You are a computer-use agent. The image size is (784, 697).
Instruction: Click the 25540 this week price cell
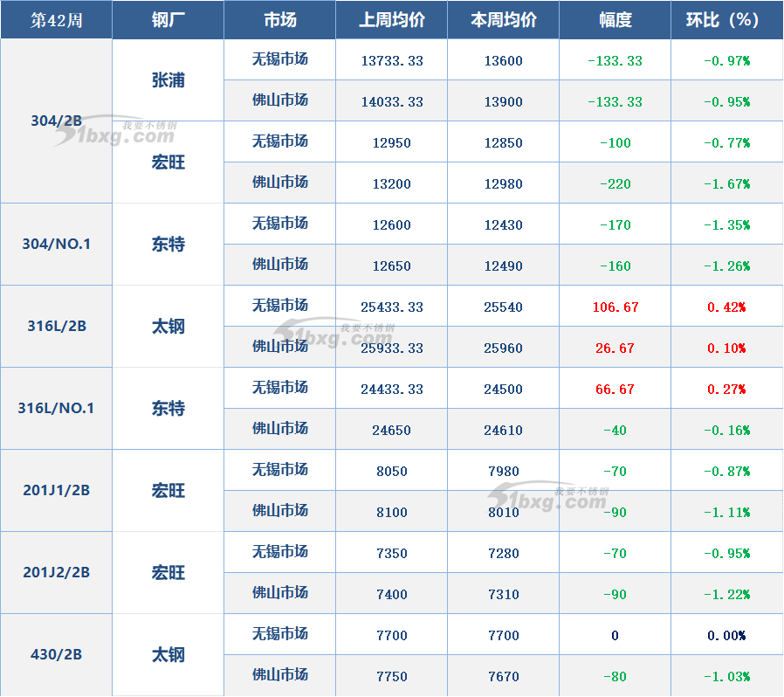click(x=503, y=307)
